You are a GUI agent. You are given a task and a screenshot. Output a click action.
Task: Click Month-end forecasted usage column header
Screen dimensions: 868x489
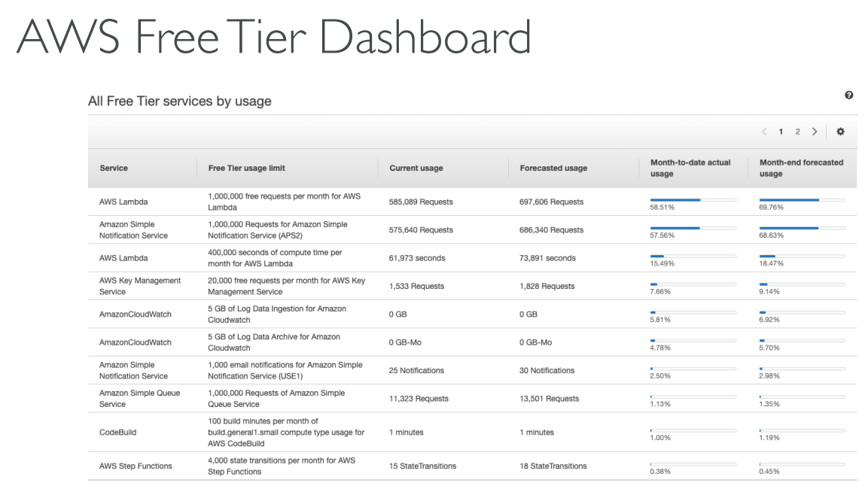pos(801,168)
